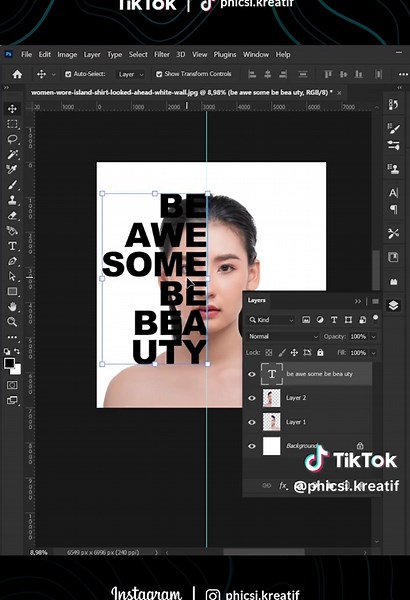
Task: Add a layer style with fx button
Action: [x=283, y=486]
